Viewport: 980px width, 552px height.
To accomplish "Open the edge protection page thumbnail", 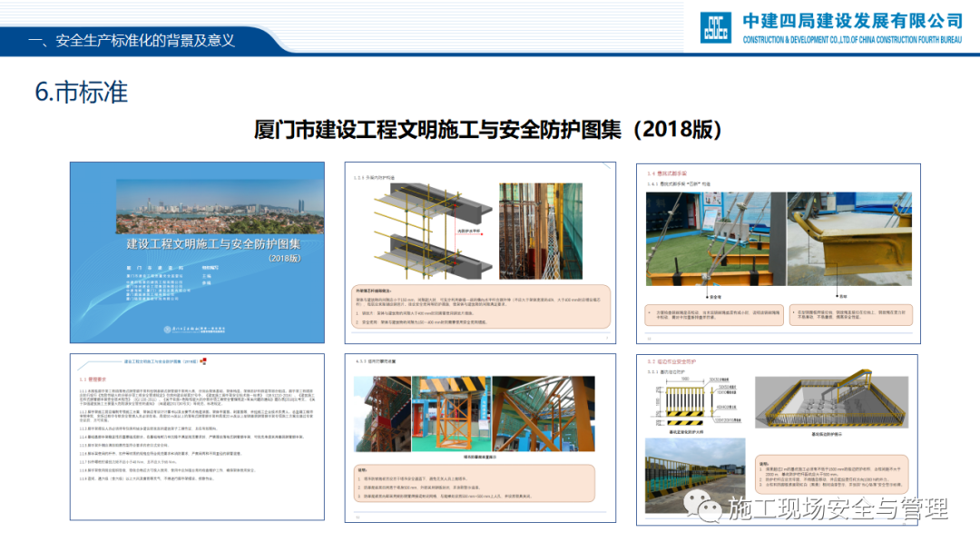I will click(x=777, y=440).
